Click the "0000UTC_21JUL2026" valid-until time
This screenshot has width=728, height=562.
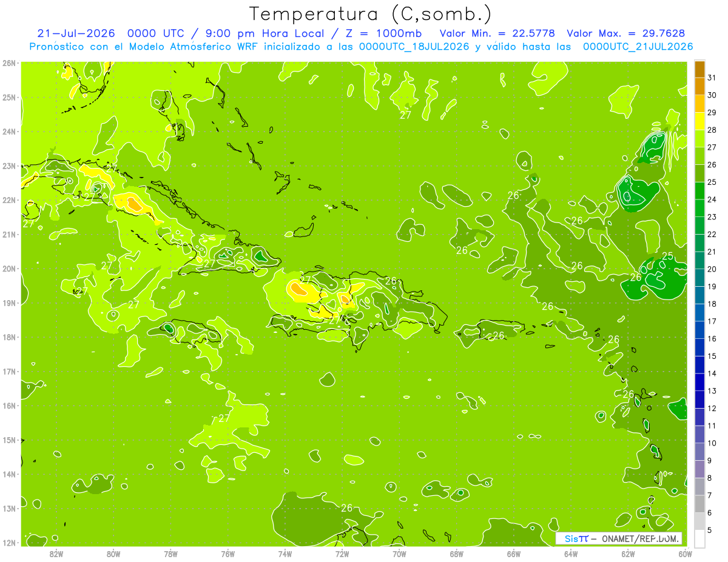click(x=638, y=47)
